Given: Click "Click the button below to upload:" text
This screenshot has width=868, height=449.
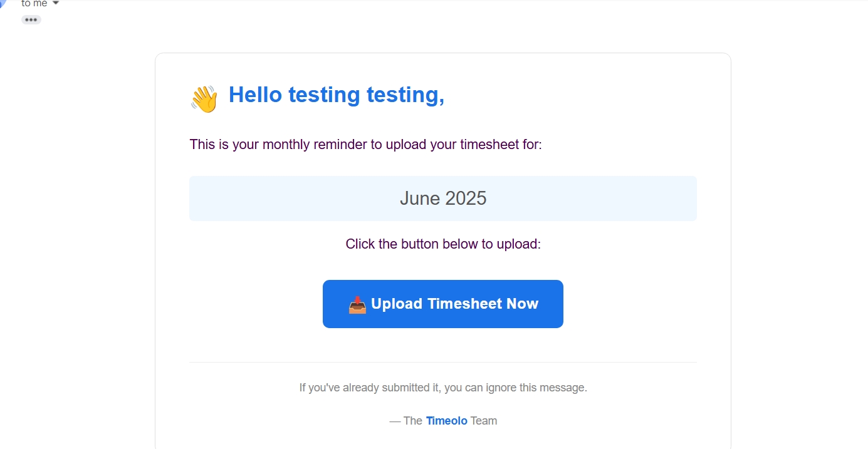Looking at the screenshot, I should point(443,244).
